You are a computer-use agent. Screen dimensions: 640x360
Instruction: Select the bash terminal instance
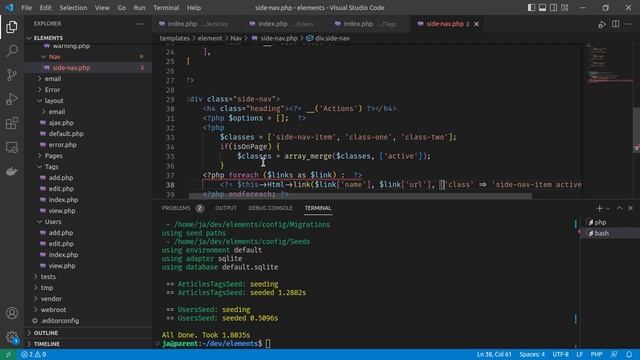click(x=610, y=233)
